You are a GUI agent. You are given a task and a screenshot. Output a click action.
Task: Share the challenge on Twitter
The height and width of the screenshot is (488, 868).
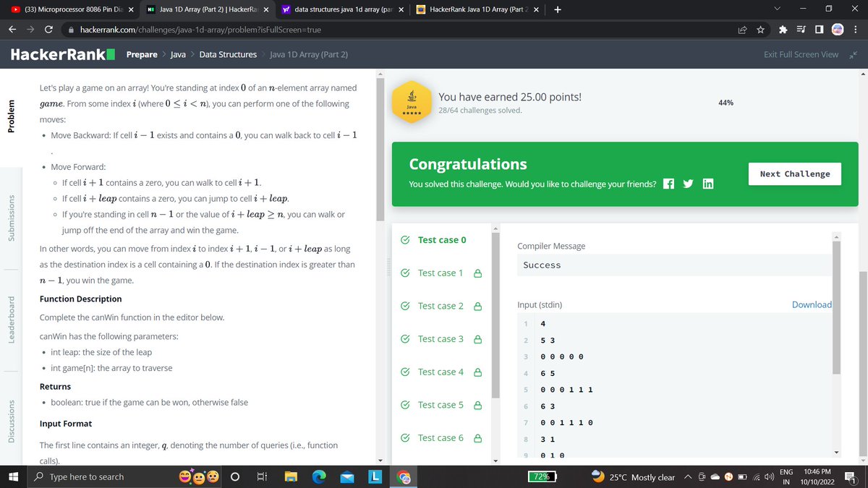[x=689, y=184]
